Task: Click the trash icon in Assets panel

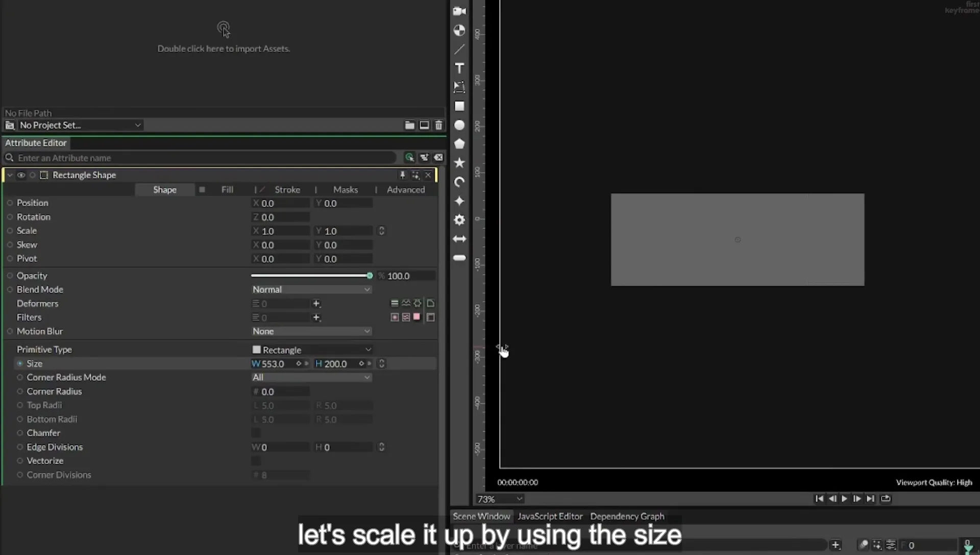Action: [x=438, y=125]
